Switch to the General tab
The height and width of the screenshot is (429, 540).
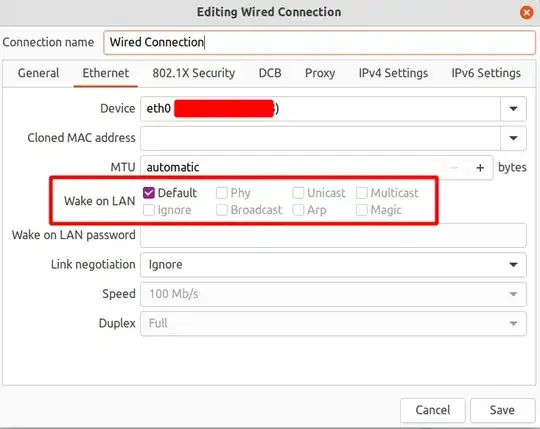point(38,73)
